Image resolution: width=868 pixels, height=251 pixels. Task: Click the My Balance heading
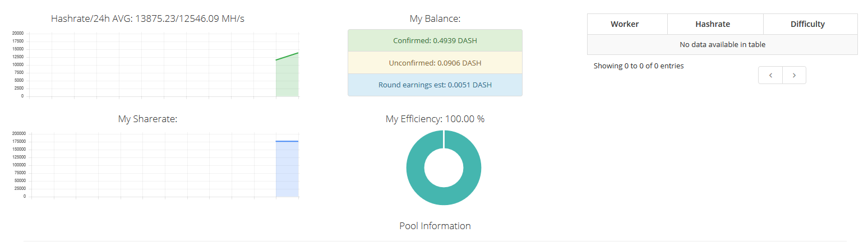coord(435,18)
